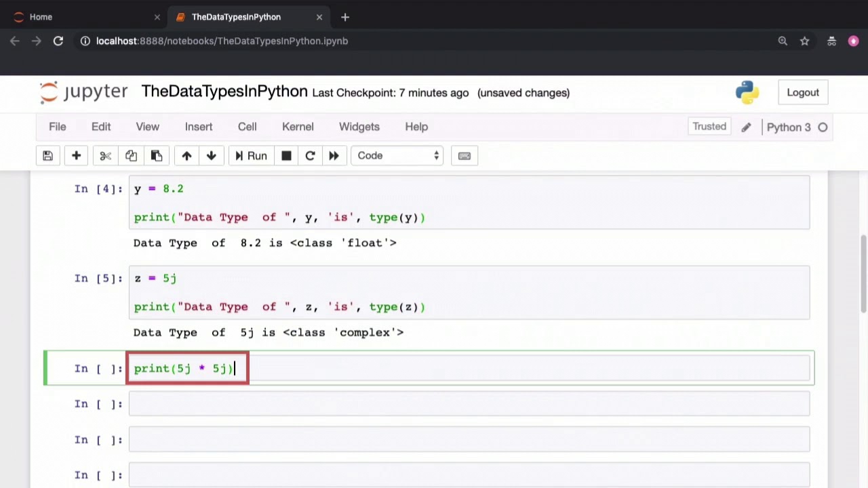The image size is (868, 488).
Task: Run the selected cell
Action: point(251,156)
